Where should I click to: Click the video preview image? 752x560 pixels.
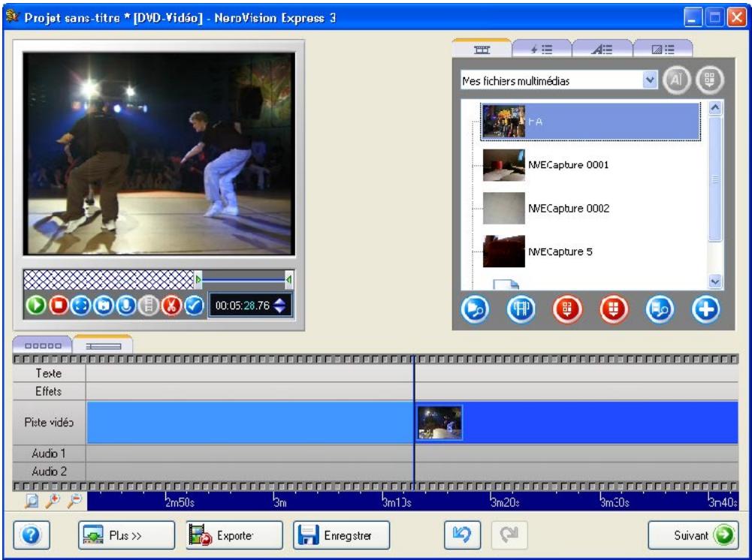[x=159, y=153]
